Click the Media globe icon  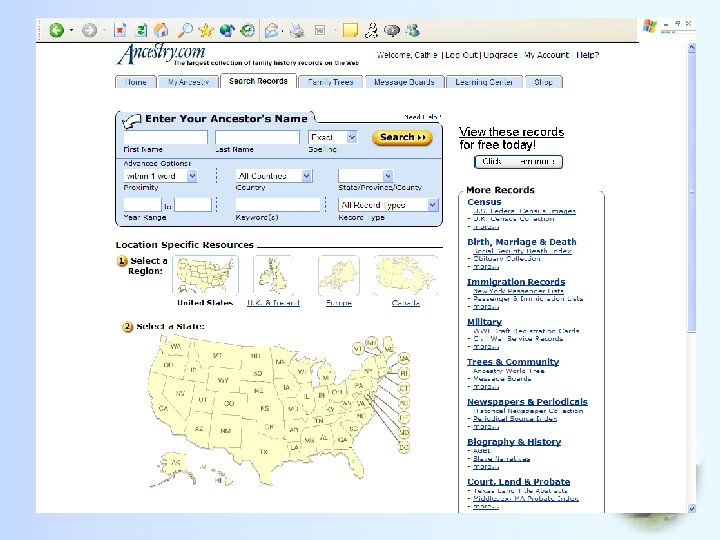click(x=227, y=31)
